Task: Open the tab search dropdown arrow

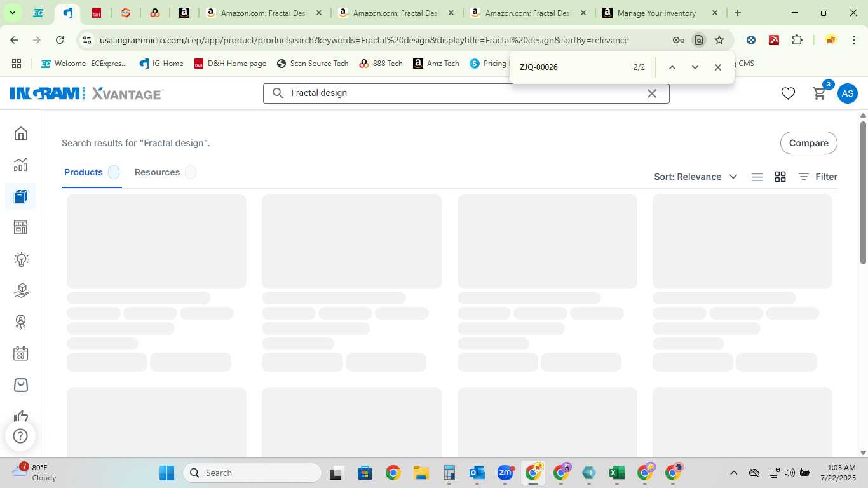Action: (x=12, y=13)
